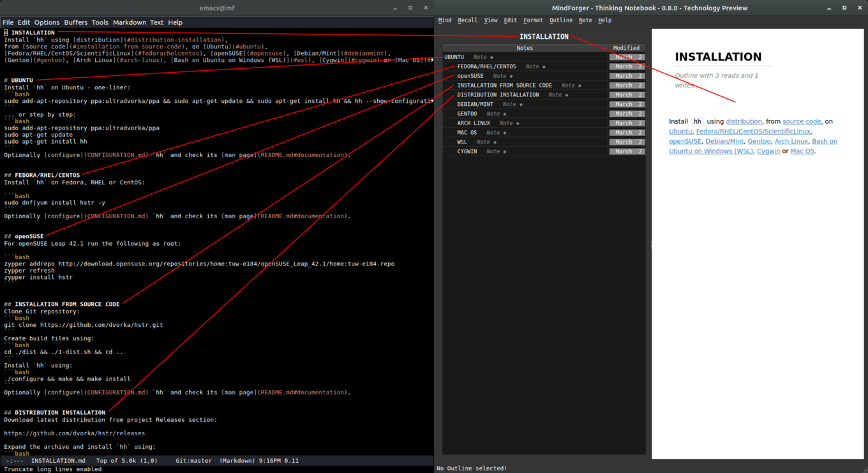This screenshot has height=473, width=868.
Task: Select the GENTOO note row
Action: [525, 114]
